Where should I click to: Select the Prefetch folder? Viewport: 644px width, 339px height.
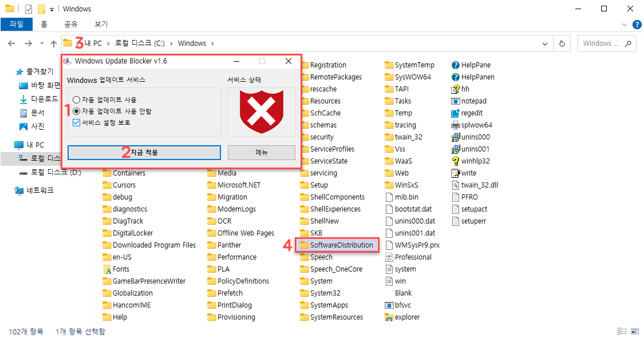(225, 293)
